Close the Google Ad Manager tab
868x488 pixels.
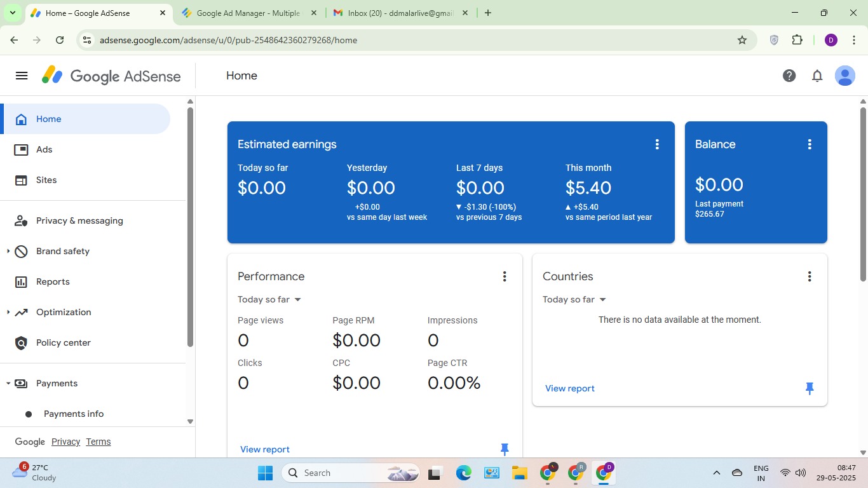[313, 13]
